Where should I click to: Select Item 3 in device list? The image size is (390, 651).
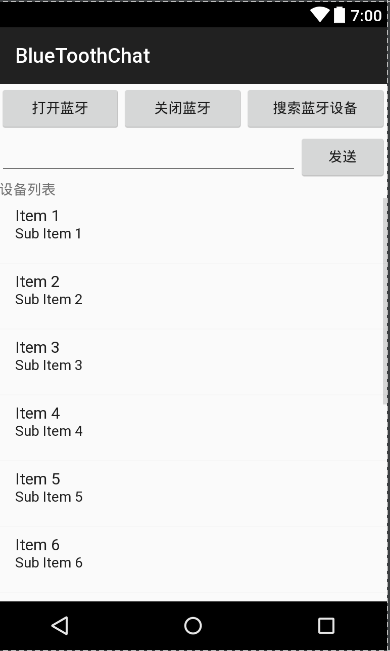(193, 362)
